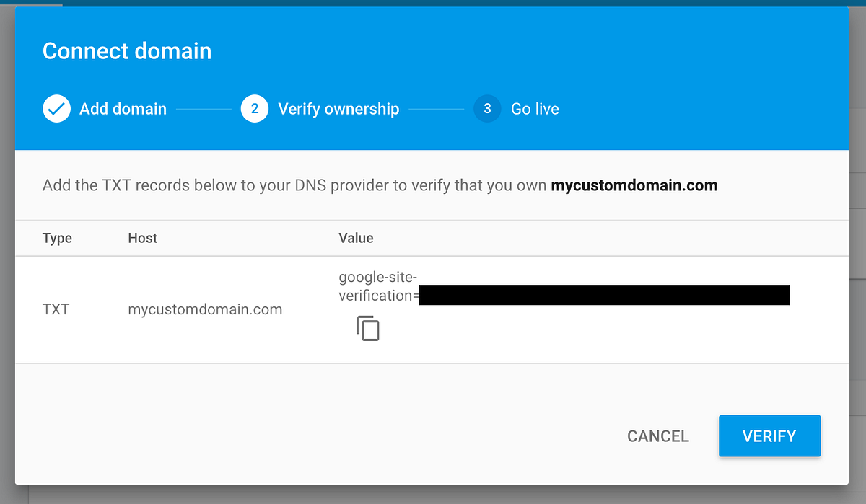
Task: Copy the google-site-verification value
Action: [x=368, y=328]
